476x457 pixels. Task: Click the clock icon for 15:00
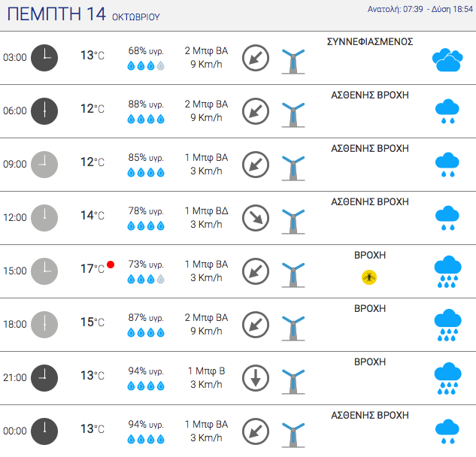[x=44, y=271]
